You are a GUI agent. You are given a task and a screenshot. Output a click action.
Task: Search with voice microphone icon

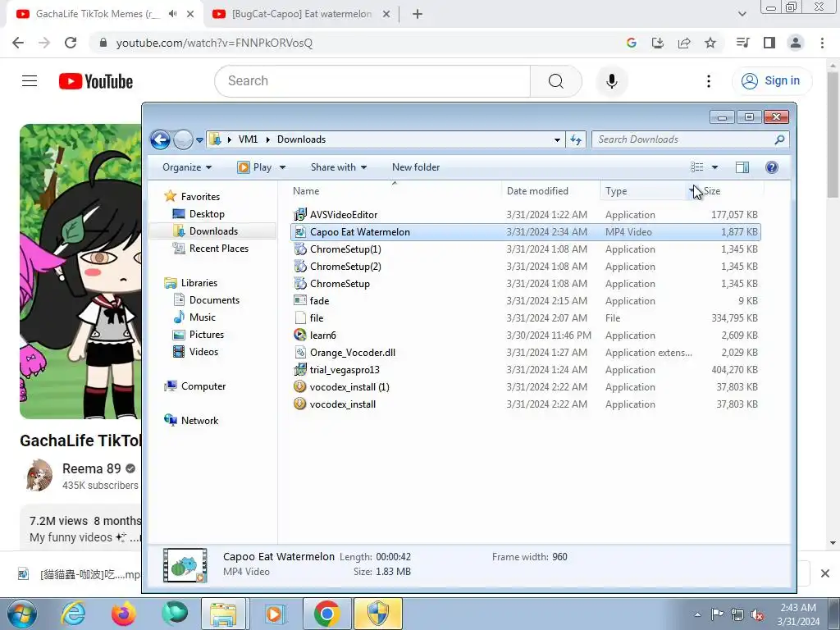pyautogui.click(x=612, y=81)
